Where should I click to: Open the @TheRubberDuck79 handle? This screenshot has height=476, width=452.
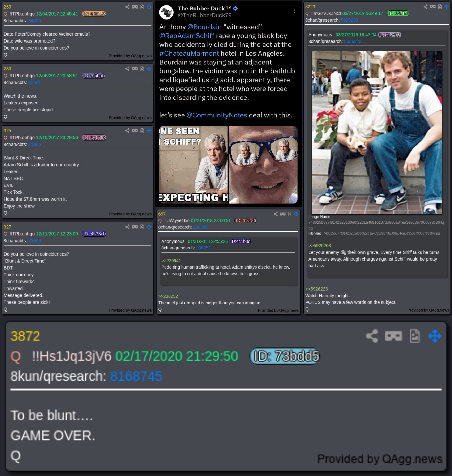pos(205,15)
